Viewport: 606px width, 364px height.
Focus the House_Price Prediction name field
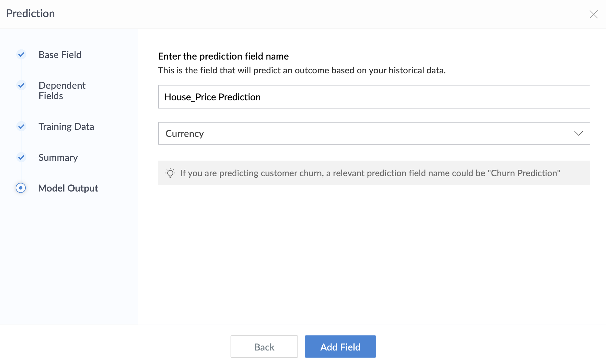pos(374,97)
